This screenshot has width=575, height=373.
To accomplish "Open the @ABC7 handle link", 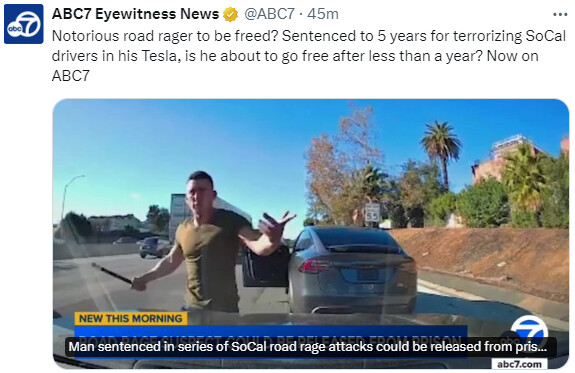I will (269, 14).
